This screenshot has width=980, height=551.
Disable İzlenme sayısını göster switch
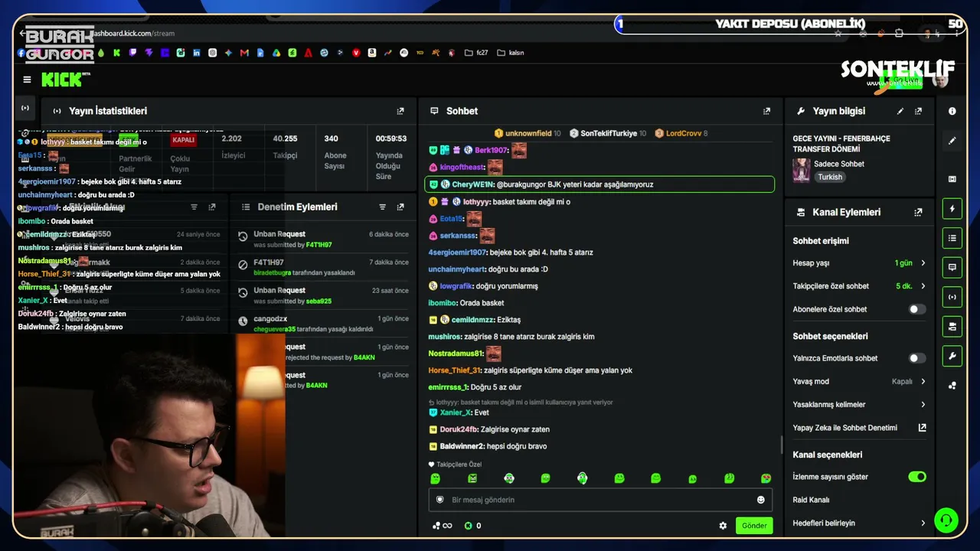(916, 477)
